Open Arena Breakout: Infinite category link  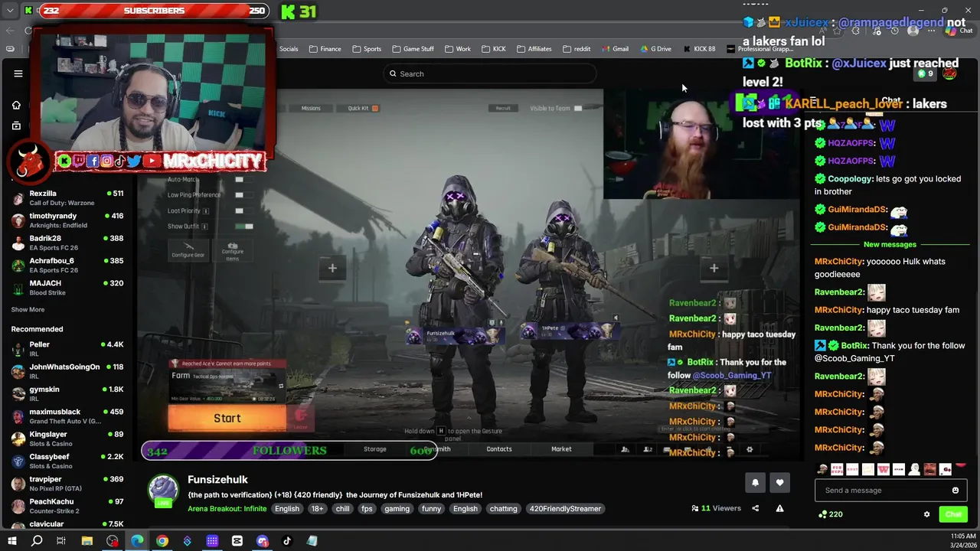click(227, 509)
